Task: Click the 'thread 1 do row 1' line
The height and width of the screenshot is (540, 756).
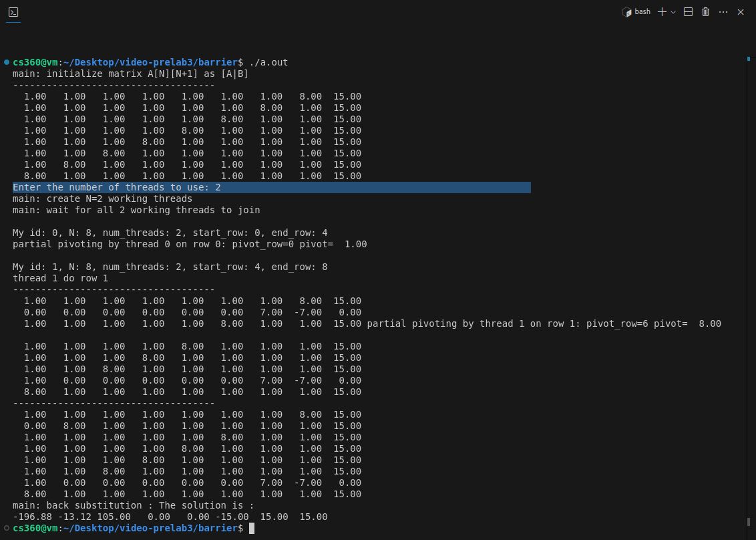Action: tap(60, 279)
